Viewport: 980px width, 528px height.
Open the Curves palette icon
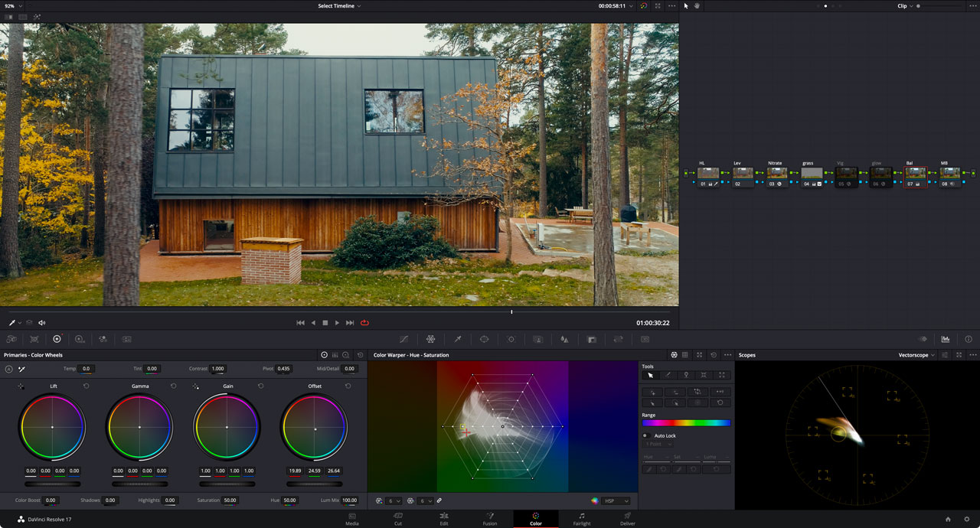403,339
